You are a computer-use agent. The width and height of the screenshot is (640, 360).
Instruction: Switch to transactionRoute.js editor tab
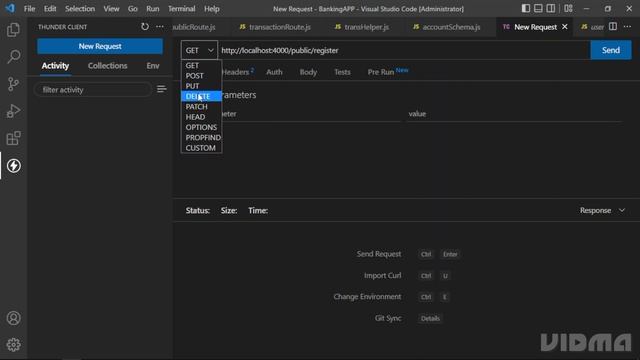pos(275,27)
